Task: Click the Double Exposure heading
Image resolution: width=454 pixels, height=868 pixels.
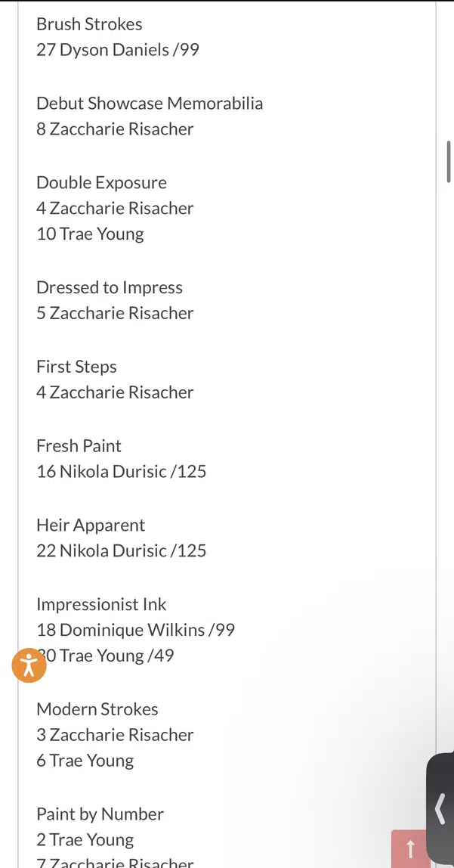Action: point(101,183)
